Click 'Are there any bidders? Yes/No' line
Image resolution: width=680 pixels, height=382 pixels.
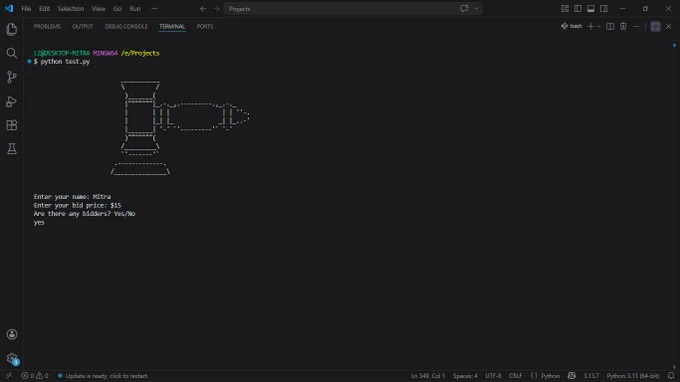pos(85,214)
